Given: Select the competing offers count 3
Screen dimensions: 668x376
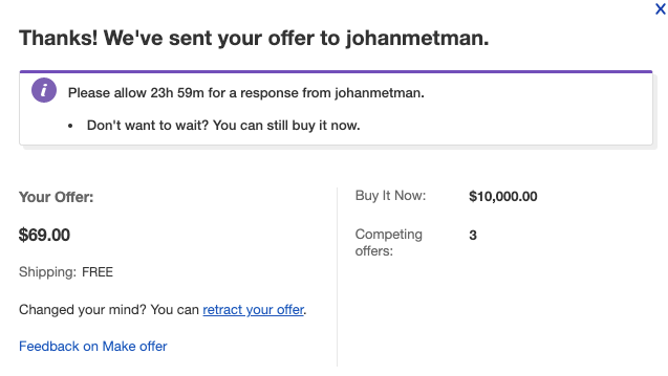Looking at the screenshot, I should click(473, 235).
